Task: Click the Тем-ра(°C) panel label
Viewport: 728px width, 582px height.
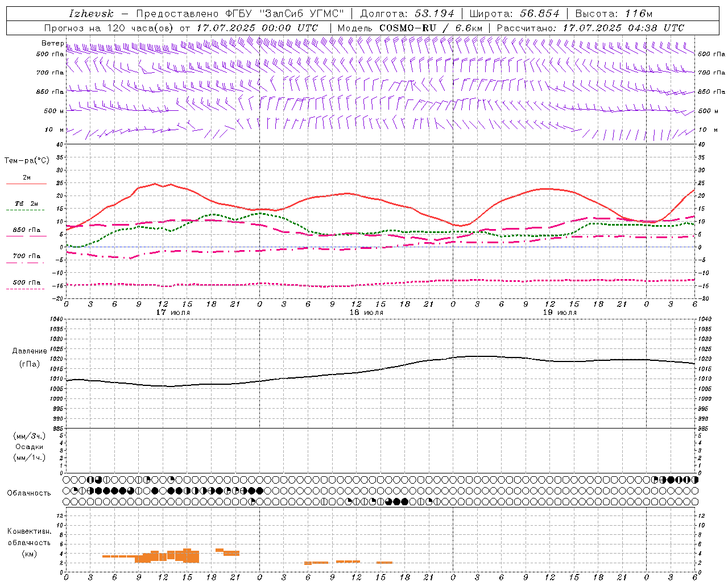Action: (x=27, y=161)
